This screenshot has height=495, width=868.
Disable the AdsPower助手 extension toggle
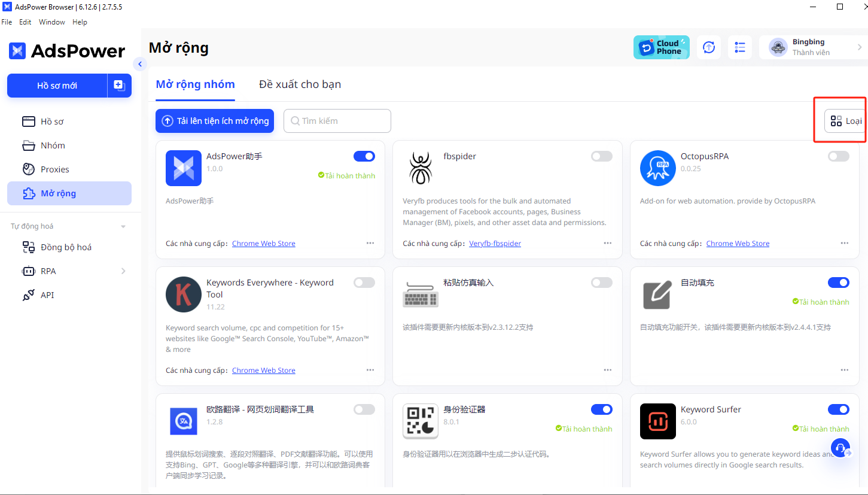coord(364,156)
